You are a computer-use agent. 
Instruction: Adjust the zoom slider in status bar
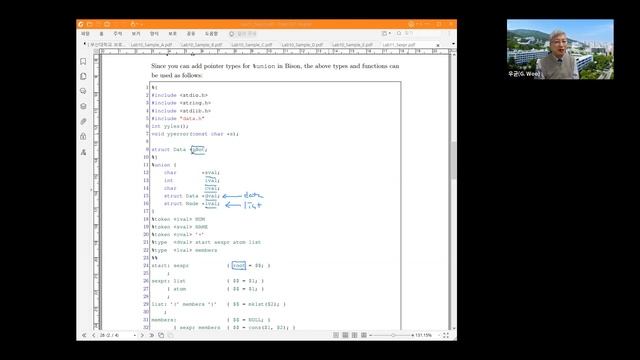click(393, 335)
